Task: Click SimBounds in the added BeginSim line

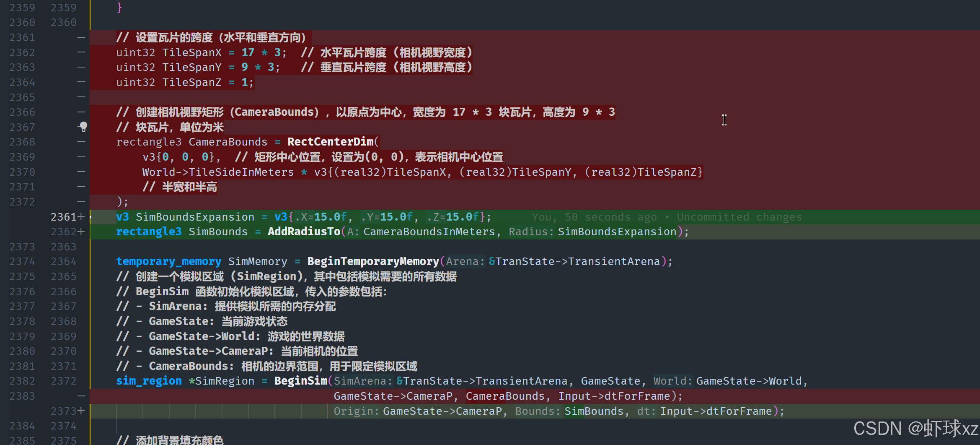Action: 594,411
